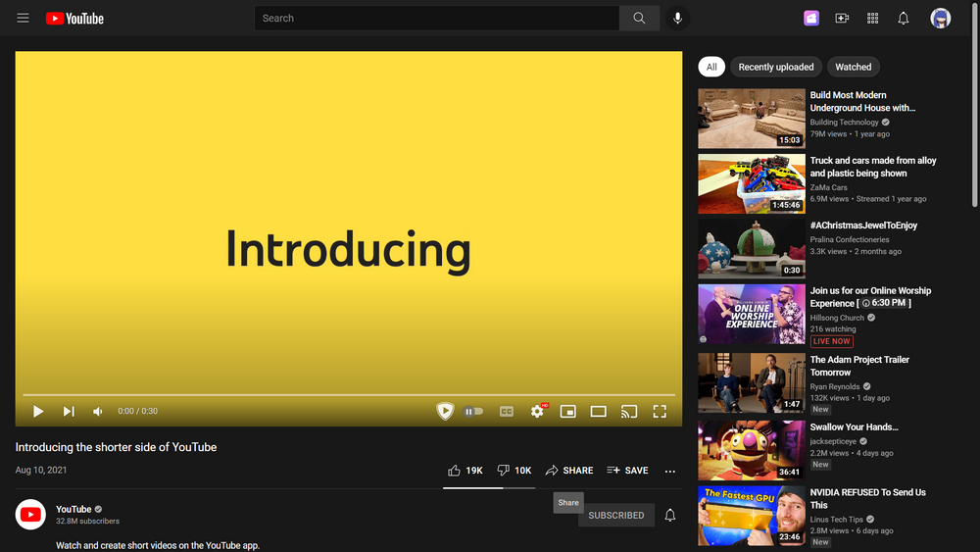Open the account avatar menu
The image size is (980, 552).
[940, 18]
